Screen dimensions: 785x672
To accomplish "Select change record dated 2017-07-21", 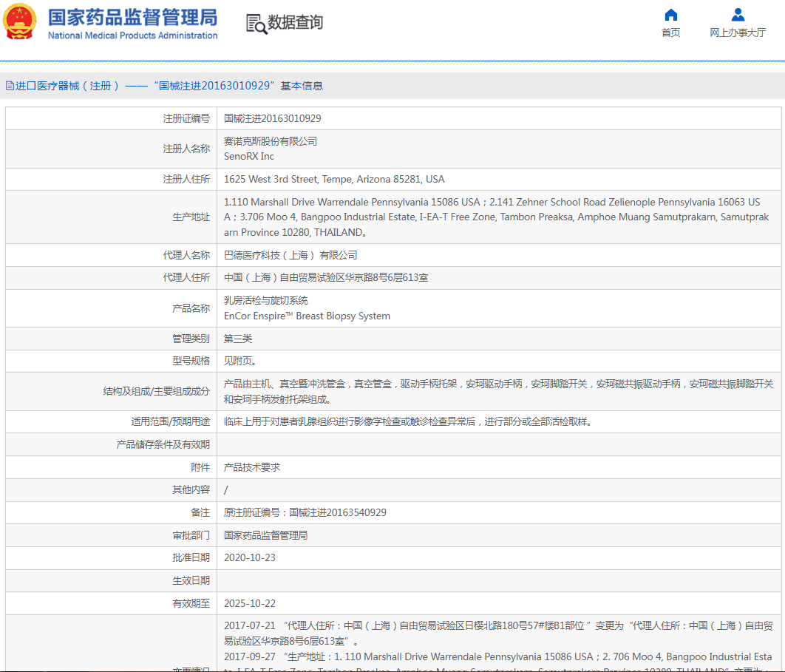I will tap(499, 634).
